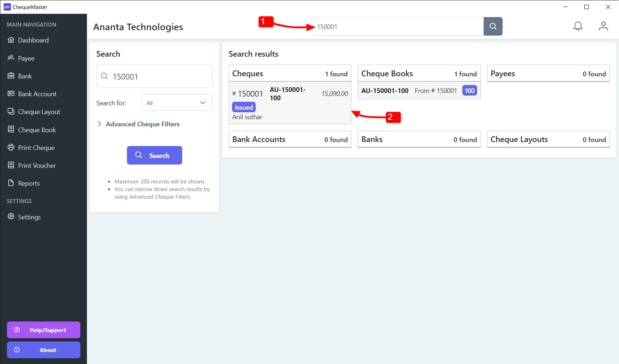619x364 pixels.
Task: Click the top bar search magnifier button
Action: click(493, 26)
